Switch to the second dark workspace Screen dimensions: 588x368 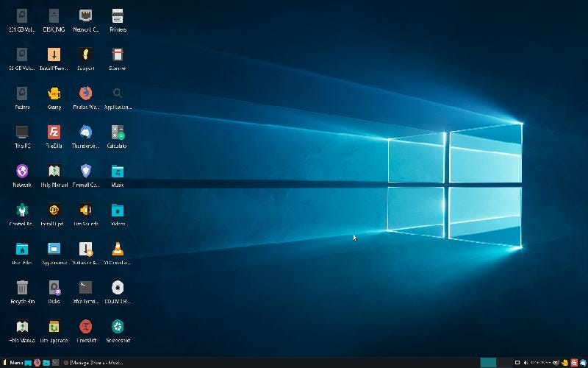[505, 363]
